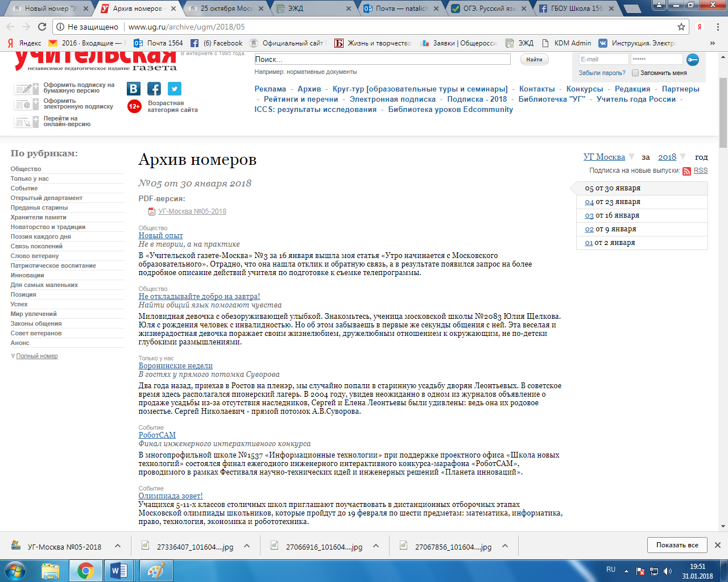Screen dimensions: 728x582
Task: Click the VKontakte share icon
Action: click(x=134, y=89)
